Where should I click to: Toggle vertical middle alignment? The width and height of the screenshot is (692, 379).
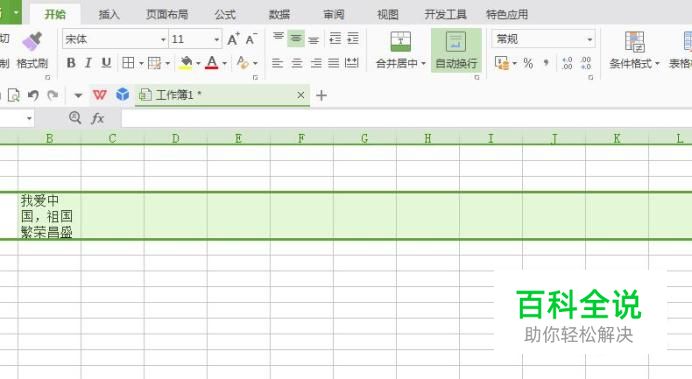coord(296,39)
